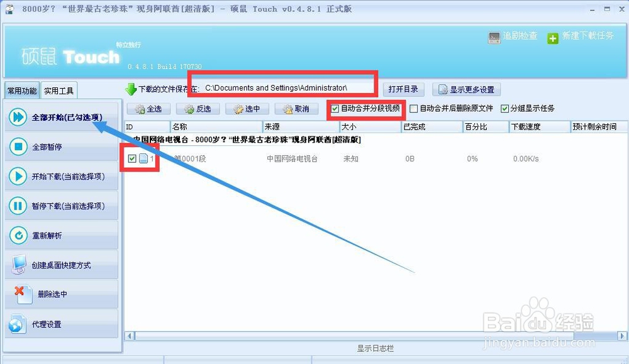Click the app icon in title bar
The width and height of the screenshot is (629, 364).
[x=9, y=9]
